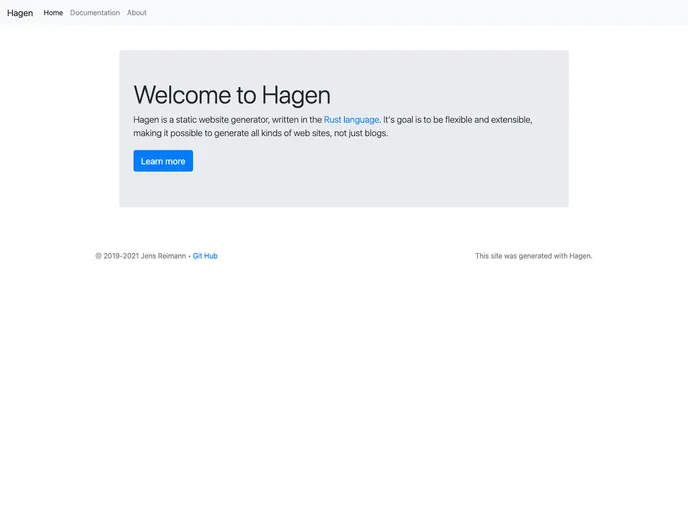This screenshot has width=688, height=512.
Task: Open the Home nav item
Action: [x=53, y=13]
